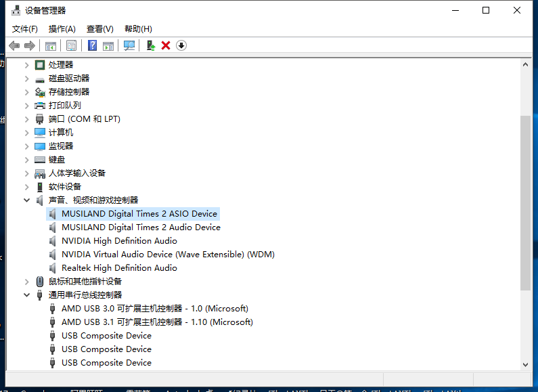This screenshot has height=392, width=538.
Task: Collapse the 声音、视频和游戏控制器 category
Action: (x=27, y=200)
